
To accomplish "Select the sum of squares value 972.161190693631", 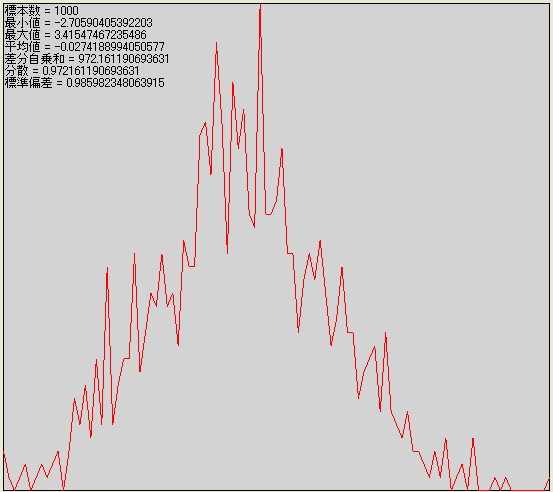I will [124, 59].
